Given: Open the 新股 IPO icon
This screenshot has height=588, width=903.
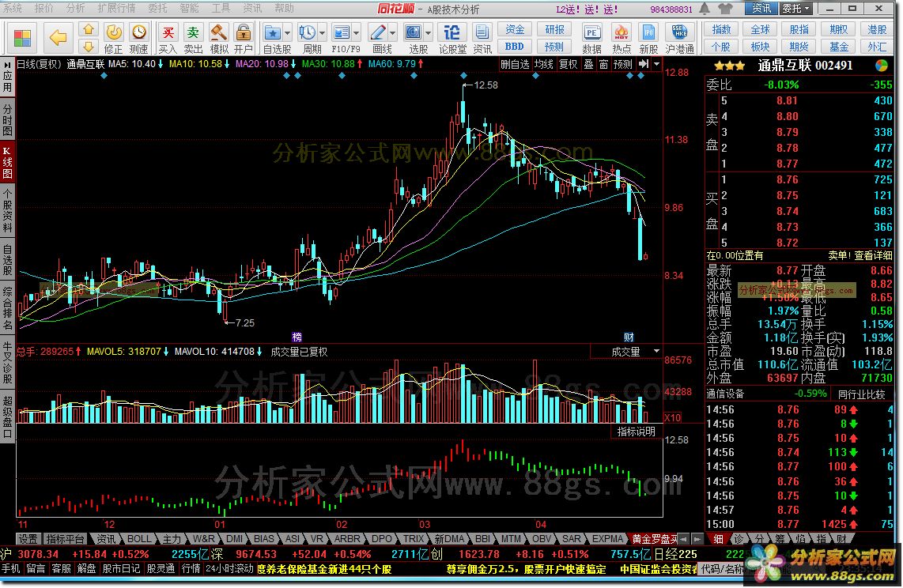Looking at the screenshot, I should pos(648,32).
